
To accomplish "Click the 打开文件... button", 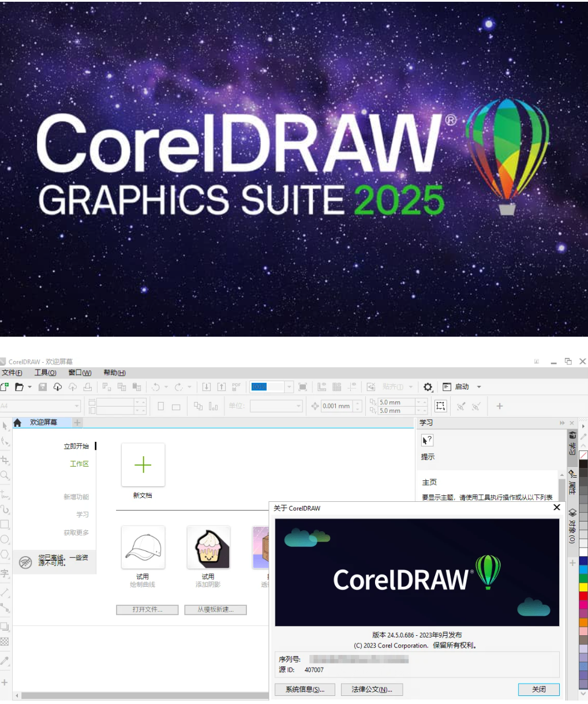I will (147, 609).
